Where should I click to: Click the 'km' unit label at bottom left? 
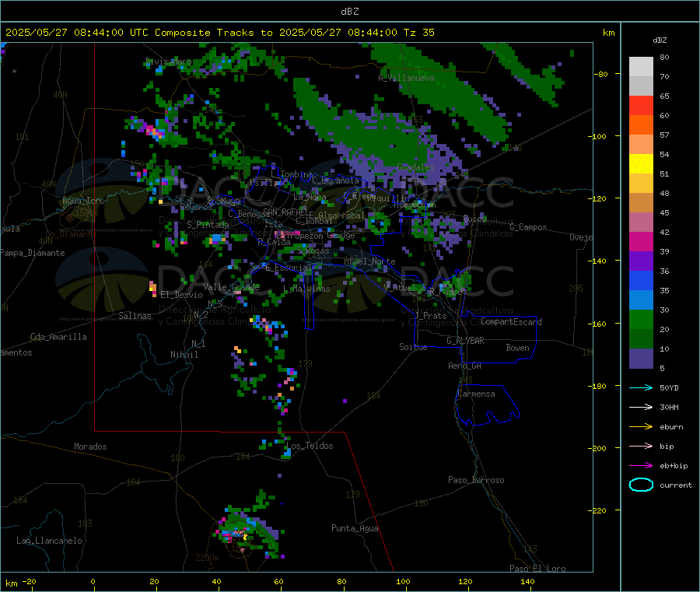click(11, 583)
